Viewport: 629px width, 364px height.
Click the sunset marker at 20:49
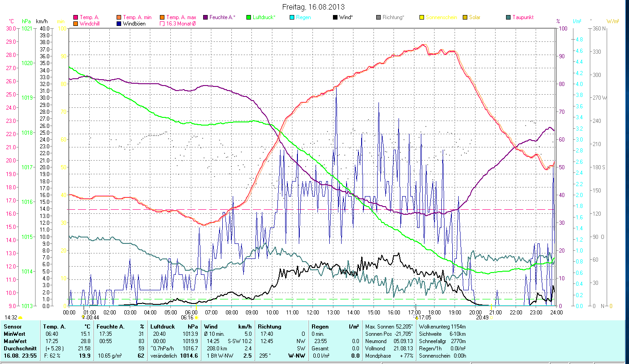click(491, 318)
